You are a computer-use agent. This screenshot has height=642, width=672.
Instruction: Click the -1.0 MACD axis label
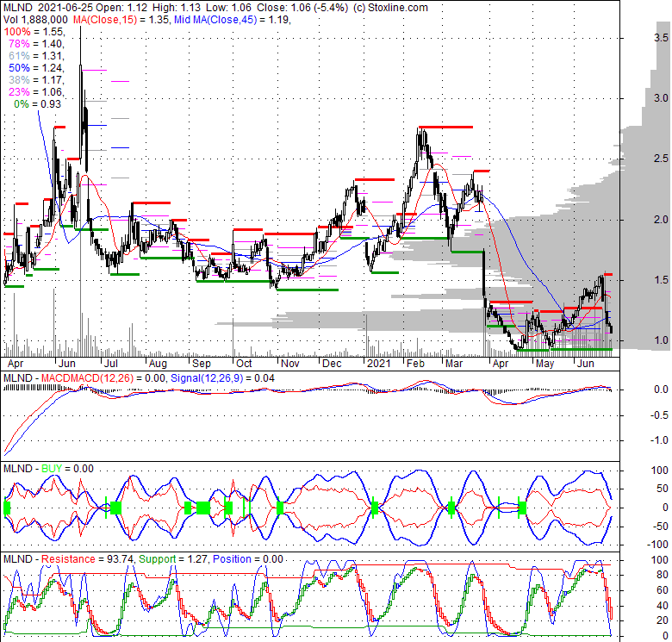click(x=660, y=440)
